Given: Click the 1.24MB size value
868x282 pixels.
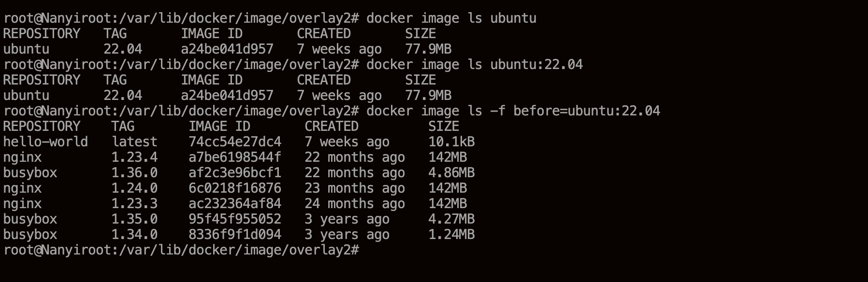Looking at the screenshot, I should pyautogui.click(x=451, y=235).
